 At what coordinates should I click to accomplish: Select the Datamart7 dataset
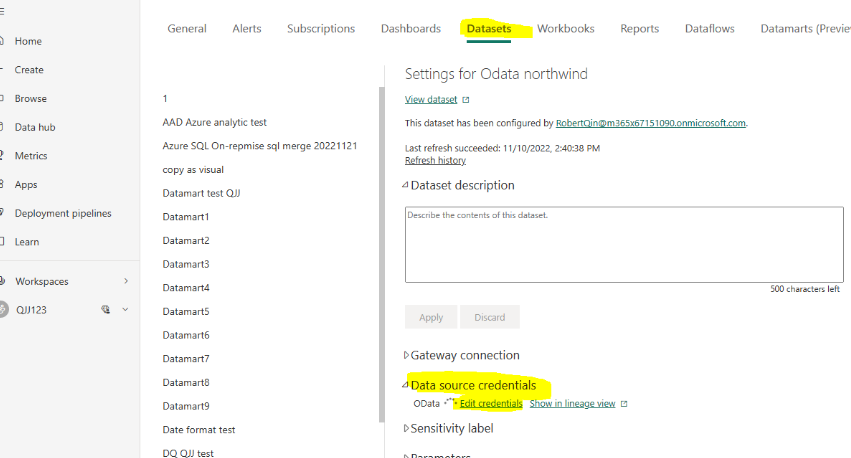(186, 359)
